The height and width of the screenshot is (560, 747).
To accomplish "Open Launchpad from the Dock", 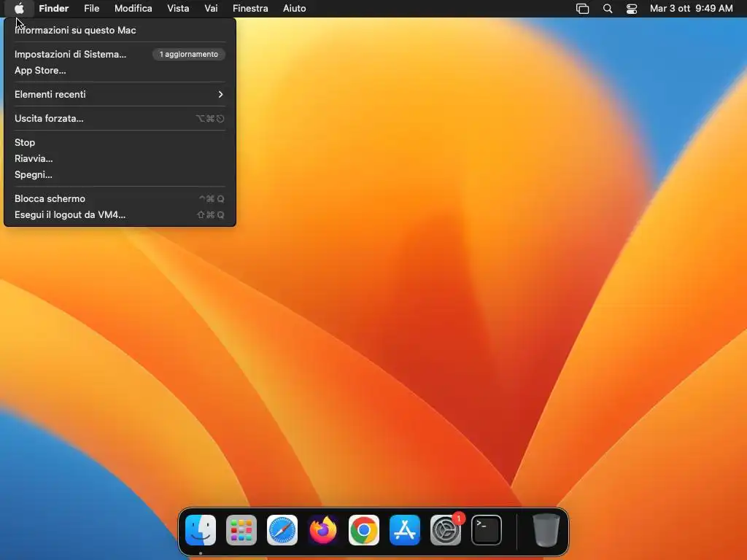I will 241,530.
